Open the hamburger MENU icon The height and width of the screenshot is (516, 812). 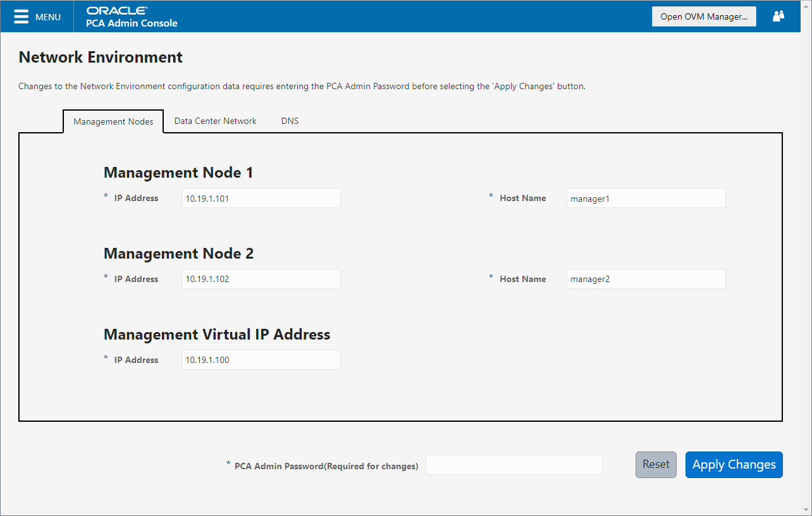click(21, 16)
